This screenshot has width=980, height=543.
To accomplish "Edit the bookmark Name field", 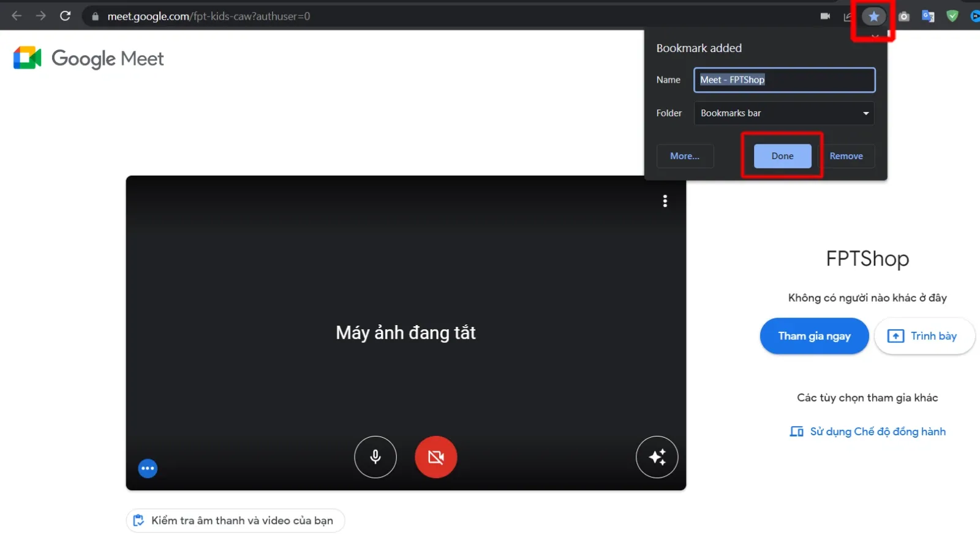I will click(785, 80).
